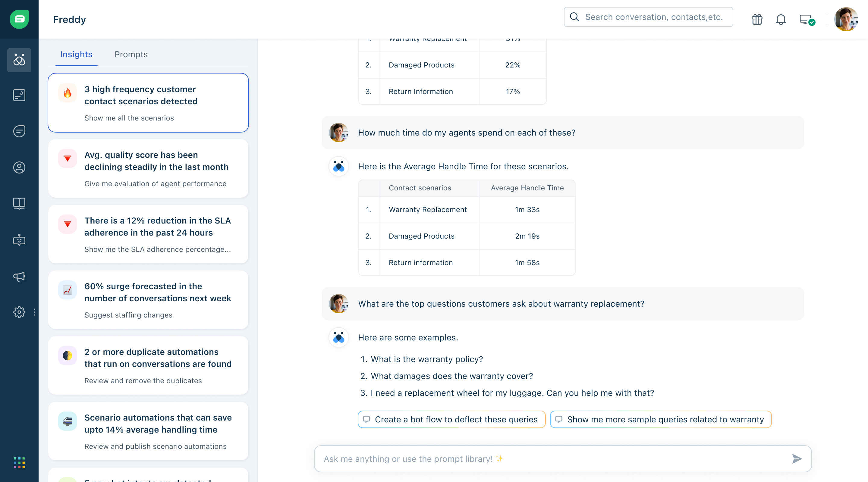Toggle your availability status on the monitor icon

[x=807, y=19]
